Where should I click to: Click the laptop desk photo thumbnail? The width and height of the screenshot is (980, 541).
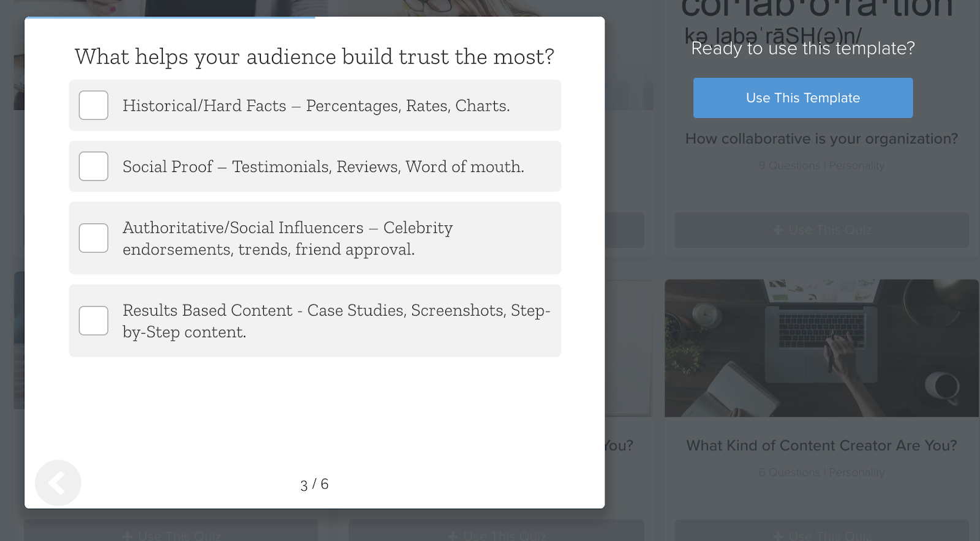click(821, 348)
